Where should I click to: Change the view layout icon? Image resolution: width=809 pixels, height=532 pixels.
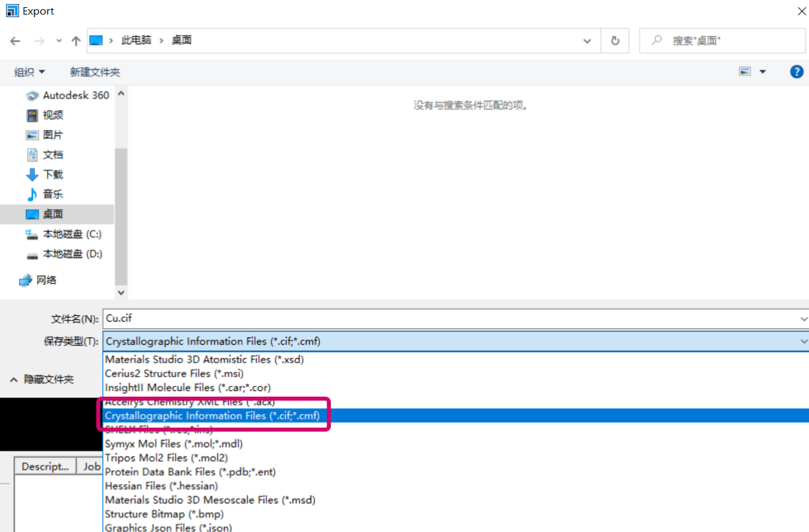[x=745, y=72]
